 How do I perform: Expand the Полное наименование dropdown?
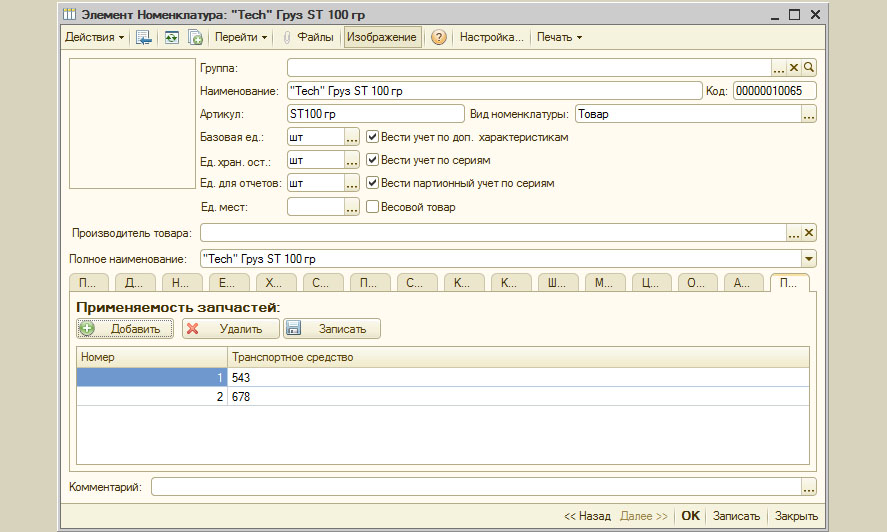pyautogui.click(x=809, y=259)
